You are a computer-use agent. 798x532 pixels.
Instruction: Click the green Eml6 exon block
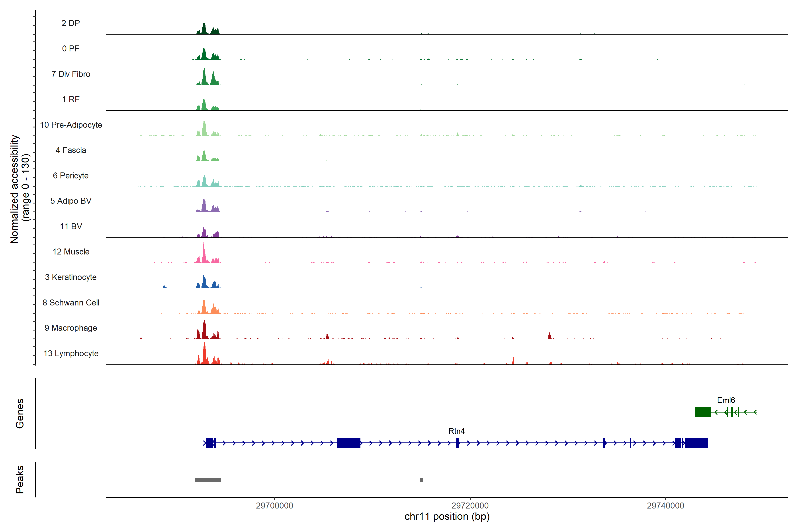click(x=703, y=412)
